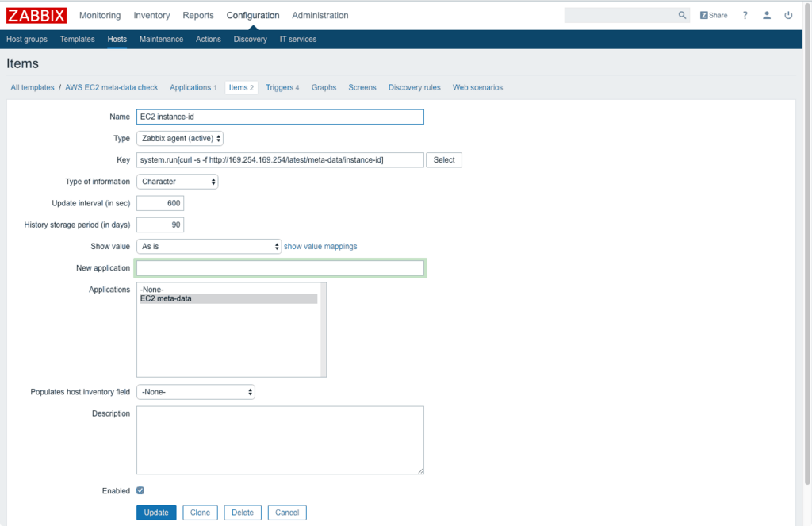This screenshot has width=812, height=526.
Task: Click the page vertical scrollbar
Action: (807, 244)
